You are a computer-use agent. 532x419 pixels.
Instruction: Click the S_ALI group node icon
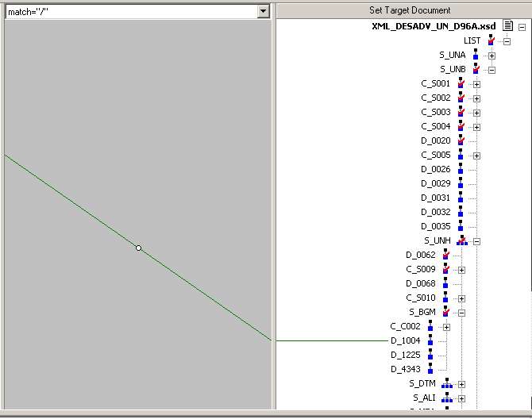coord(446,398)
